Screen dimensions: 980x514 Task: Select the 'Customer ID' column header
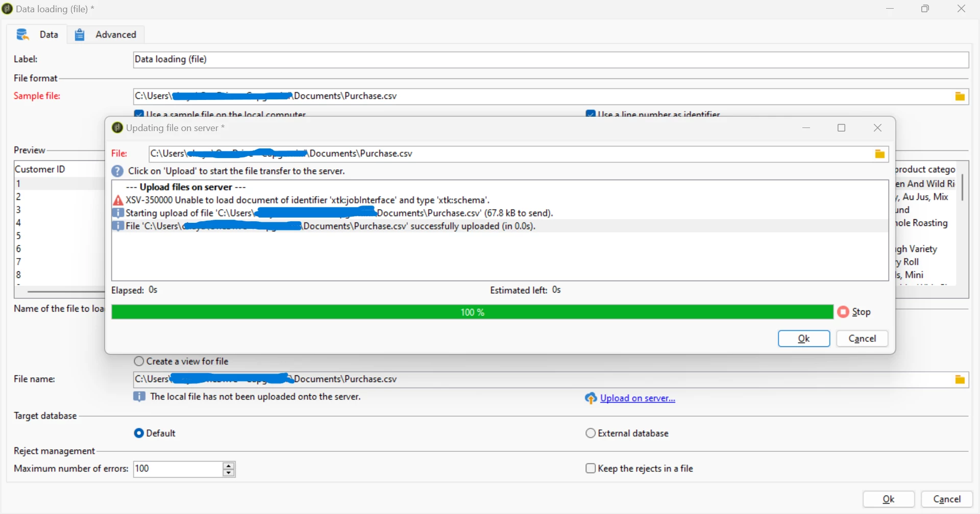(59, 169)
